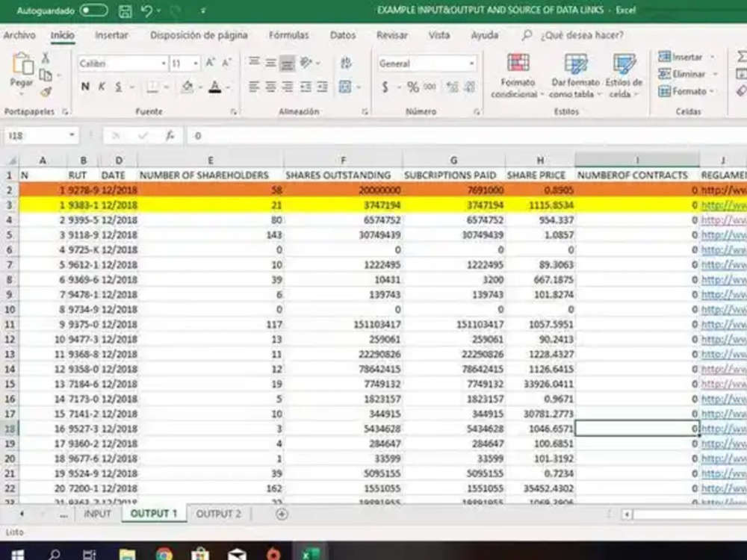Switch to the Fórmulas tab
This screenshot has width=747, height=560.
288,35
